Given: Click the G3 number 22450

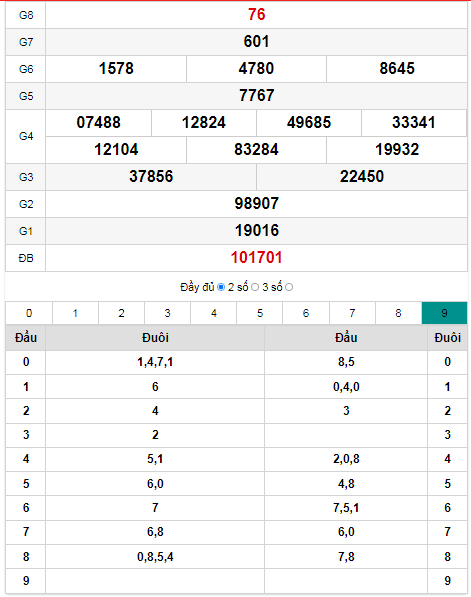Looking at the screenshot, I should (362, 177).
